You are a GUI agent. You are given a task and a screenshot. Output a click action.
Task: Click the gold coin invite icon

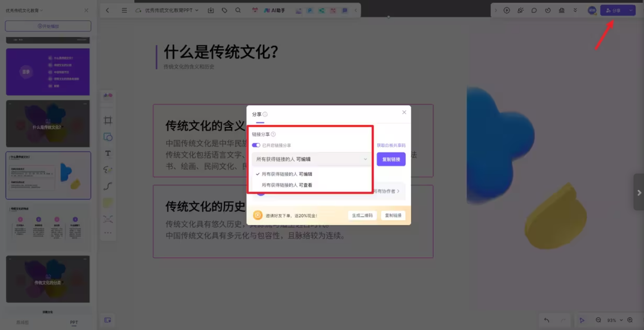click(258, 215)
